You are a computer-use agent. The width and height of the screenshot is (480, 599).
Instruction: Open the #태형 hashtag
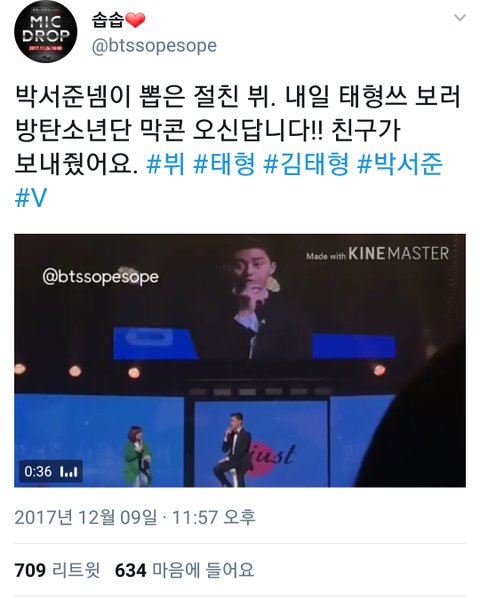tap(224, 164)
